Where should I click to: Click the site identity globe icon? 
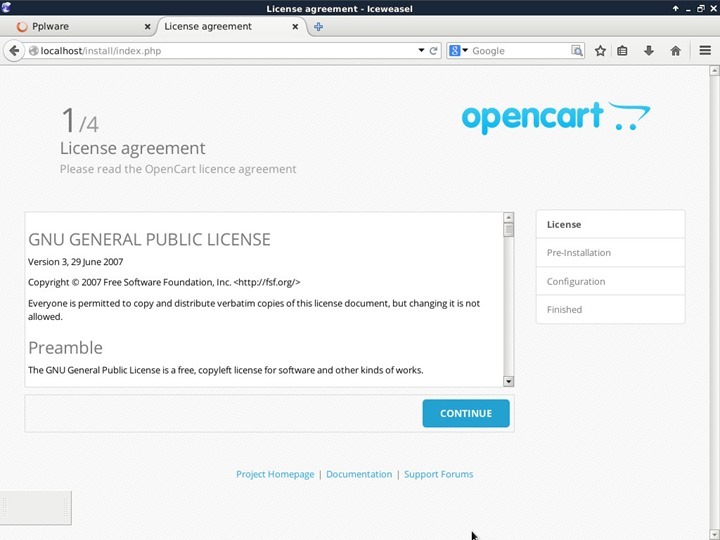[33, 51]
